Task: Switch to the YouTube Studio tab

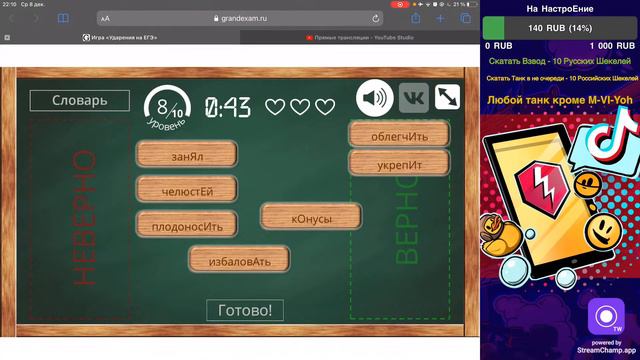Action: tap(360, 38)
